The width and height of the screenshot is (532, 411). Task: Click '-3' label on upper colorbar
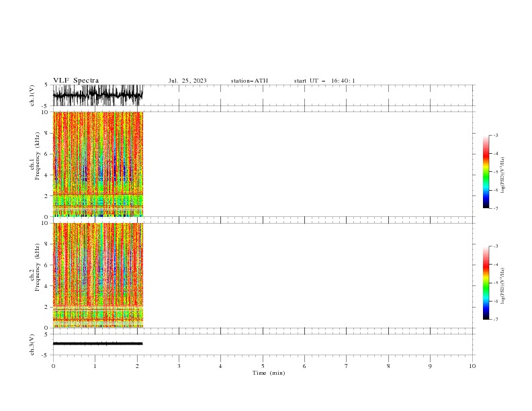[x=495, y=135]
